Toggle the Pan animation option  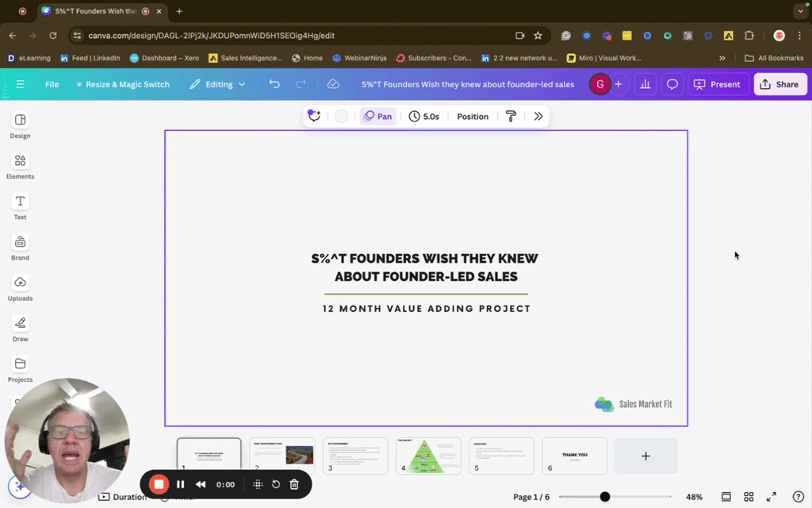pyautogui.click(x=378, y=116)
